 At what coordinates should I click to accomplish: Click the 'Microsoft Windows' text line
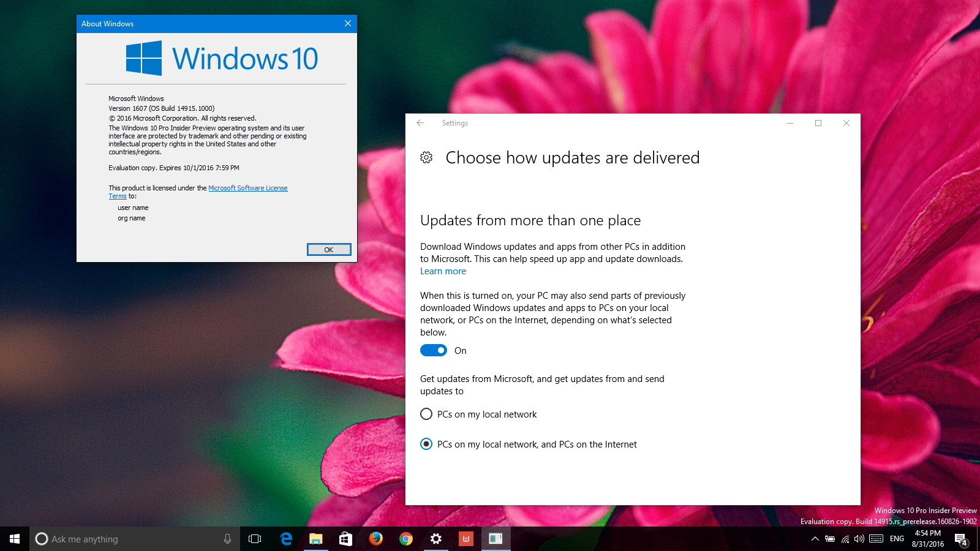point(136,99)
